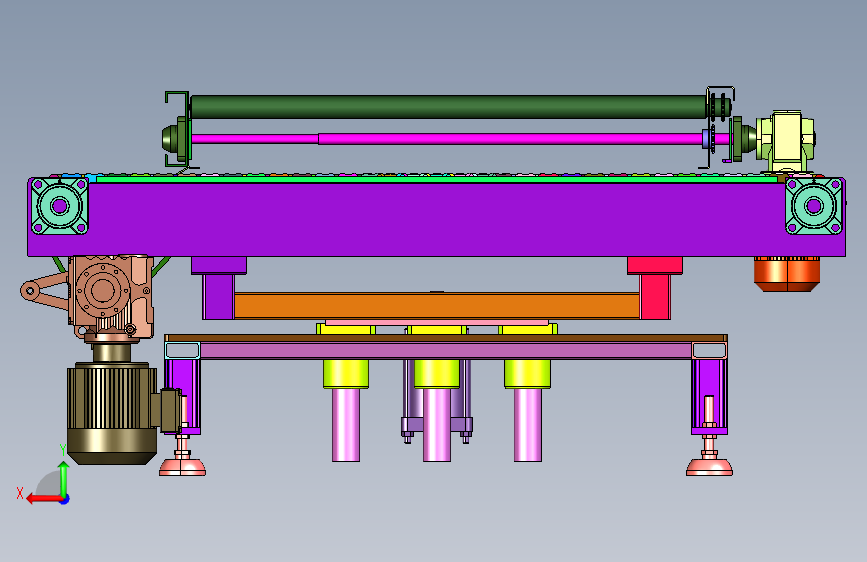The image size is (867, 562).
Task: Select the gearbox torque arm on the left
Action: (44, 290)
